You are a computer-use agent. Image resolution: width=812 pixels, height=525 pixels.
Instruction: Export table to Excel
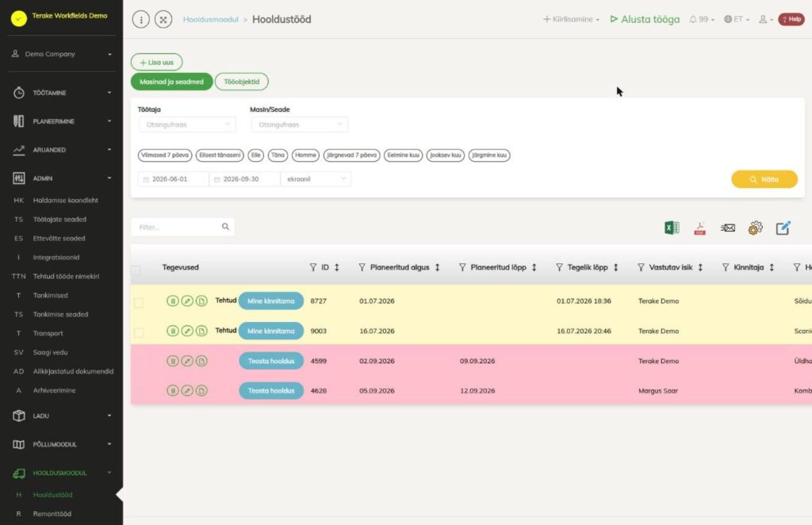point(672,228)
